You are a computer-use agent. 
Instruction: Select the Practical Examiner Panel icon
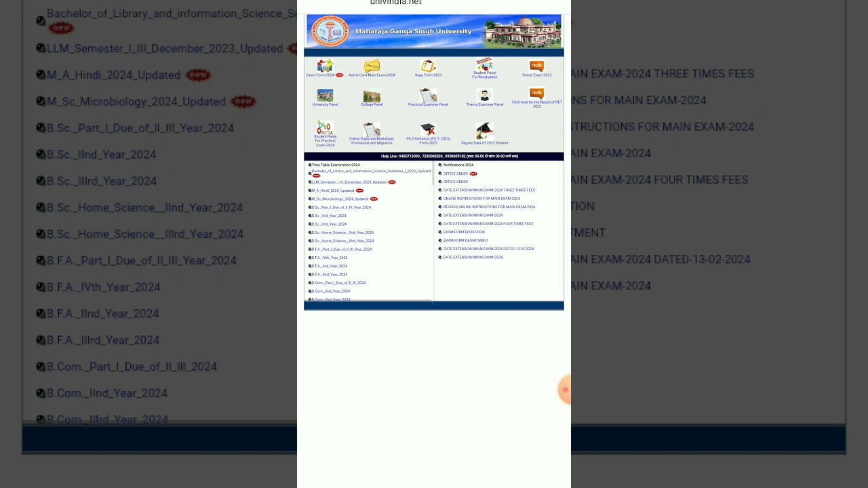[x=428, y=95]
